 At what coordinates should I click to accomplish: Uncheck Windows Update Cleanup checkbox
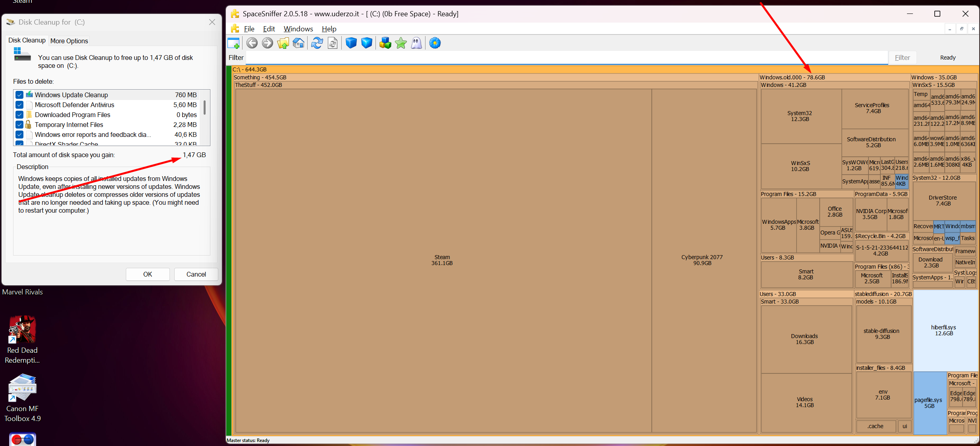[x=19, y=95]
